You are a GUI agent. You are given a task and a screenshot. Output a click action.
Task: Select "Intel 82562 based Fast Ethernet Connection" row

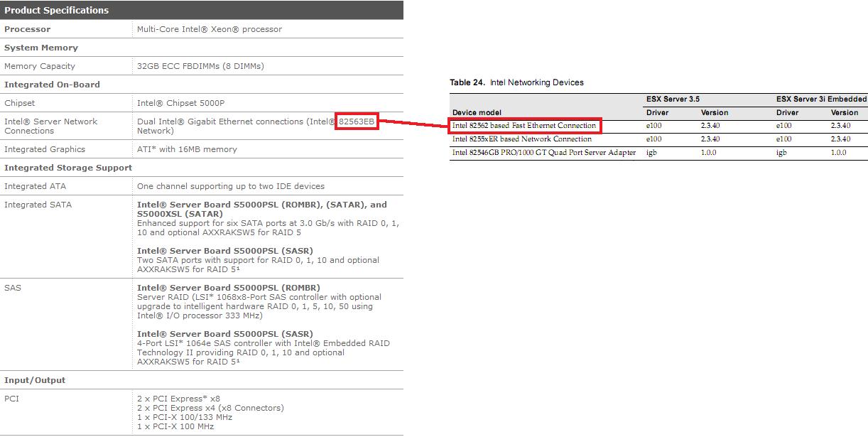[x=524, y=126]
